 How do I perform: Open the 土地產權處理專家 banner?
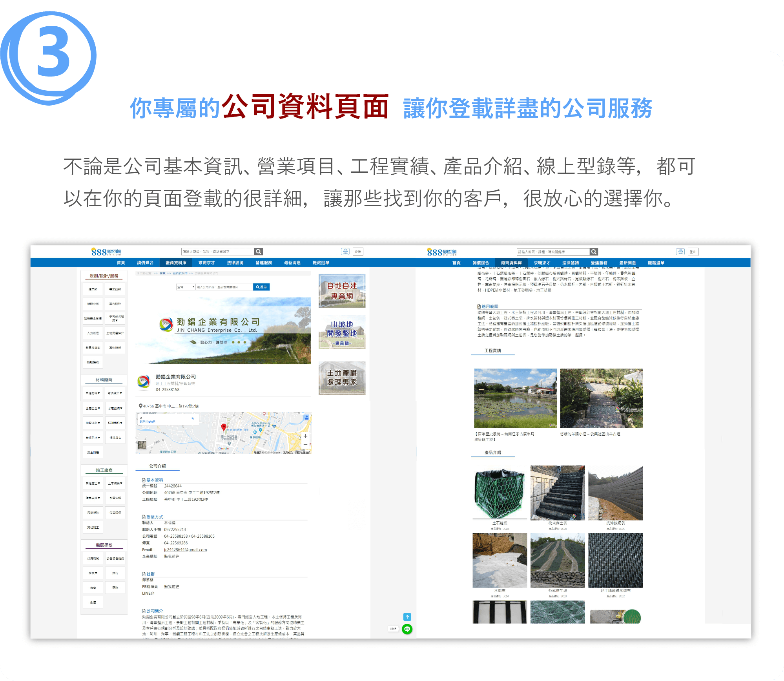(342, 378)
